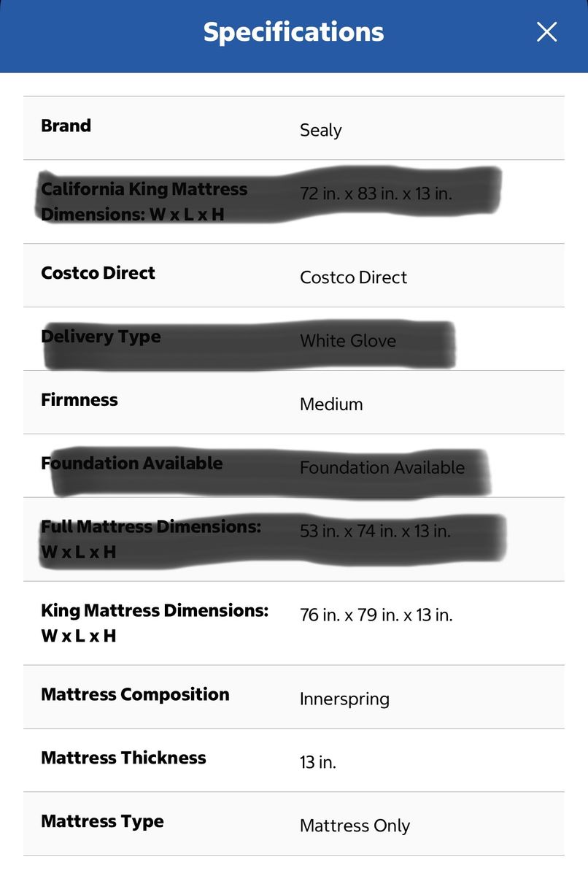588x876 pixels.
Task: Select the Delivery Type label
Action: coord(101,337)
